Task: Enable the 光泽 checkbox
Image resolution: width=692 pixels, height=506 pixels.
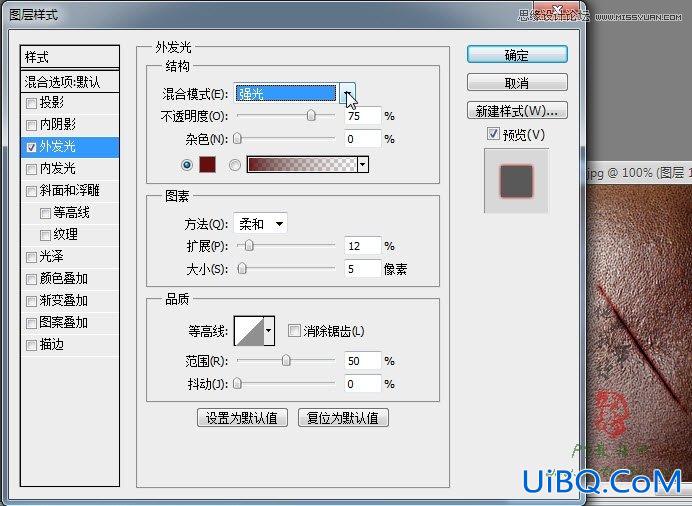Action: click(31, 257)
